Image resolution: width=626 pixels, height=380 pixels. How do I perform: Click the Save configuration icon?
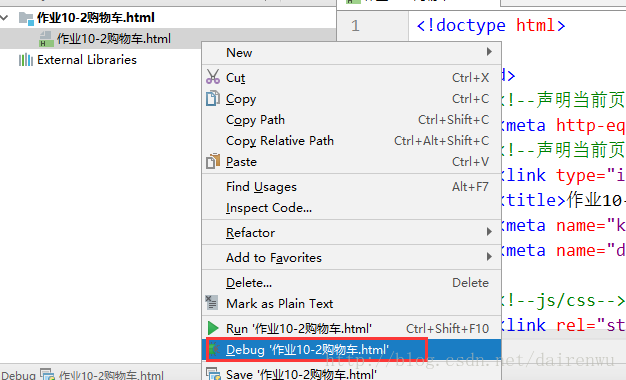point(214,373)
